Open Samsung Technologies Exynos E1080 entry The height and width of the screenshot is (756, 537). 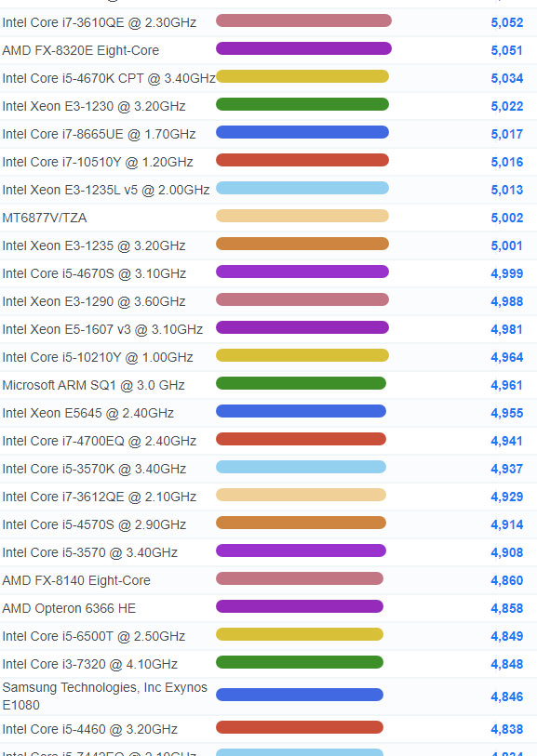pyautogui.click(x=104, y=696)
